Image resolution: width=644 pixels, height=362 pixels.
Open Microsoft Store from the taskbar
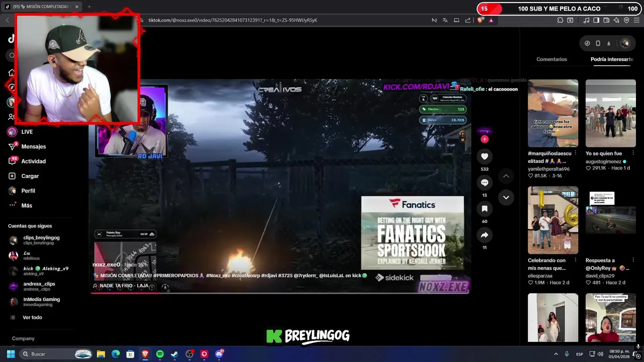pos(130,354)
